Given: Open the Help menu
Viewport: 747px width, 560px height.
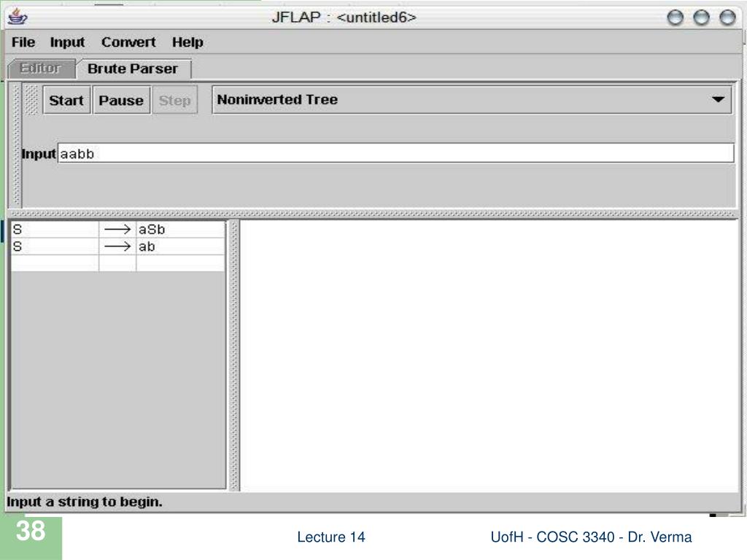Looking at the screenshot, I should click(x=187, y=42).
